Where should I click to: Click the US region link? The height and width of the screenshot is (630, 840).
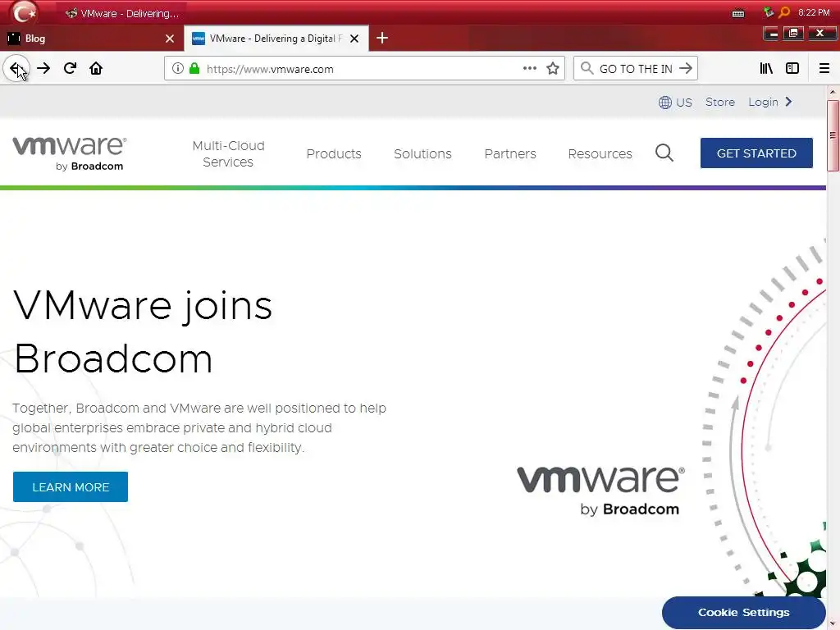(684, 103)
